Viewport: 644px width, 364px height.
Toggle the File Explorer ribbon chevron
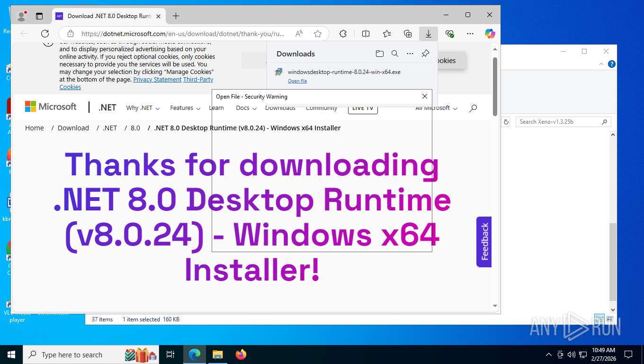coord(602,64)
